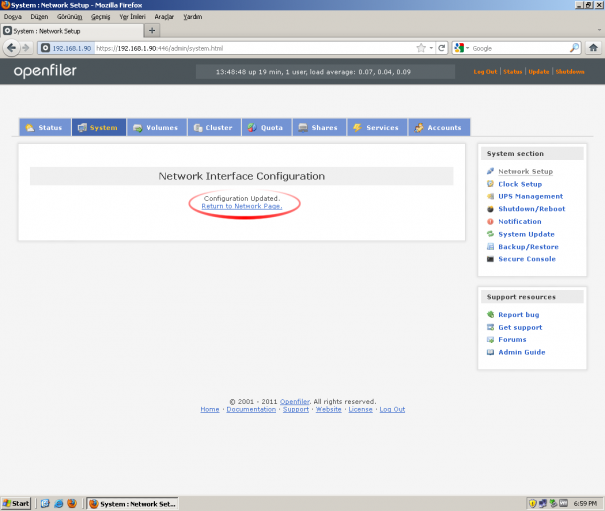The width and height of the screenshot is (605, 511).
Task: Open the Yer İmleri menu
Action: pos(132,17)
